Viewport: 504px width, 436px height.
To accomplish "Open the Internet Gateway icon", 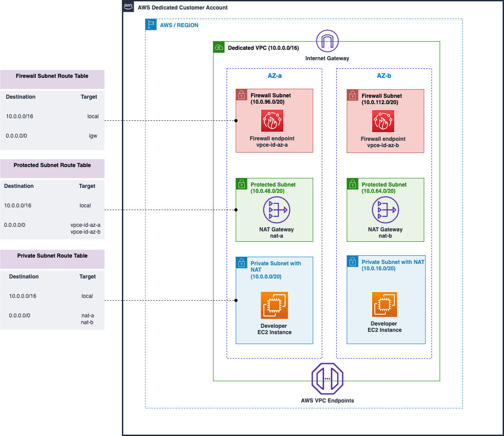I will pos(327,41).
